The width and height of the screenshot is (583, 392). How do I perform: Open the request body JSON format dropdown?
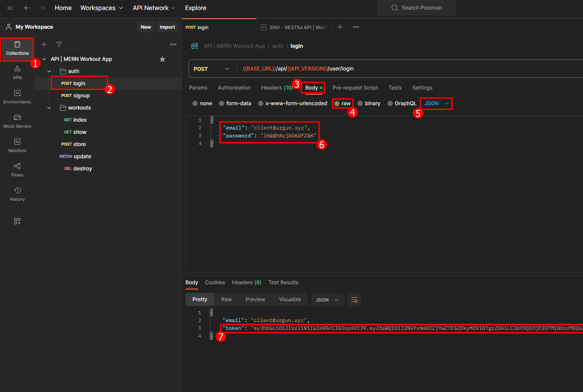[x=436, y=103]
